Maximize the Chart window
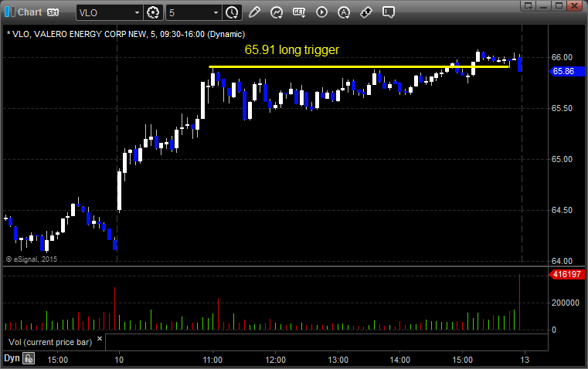This screenshot has height=369, width=588. 559,5
